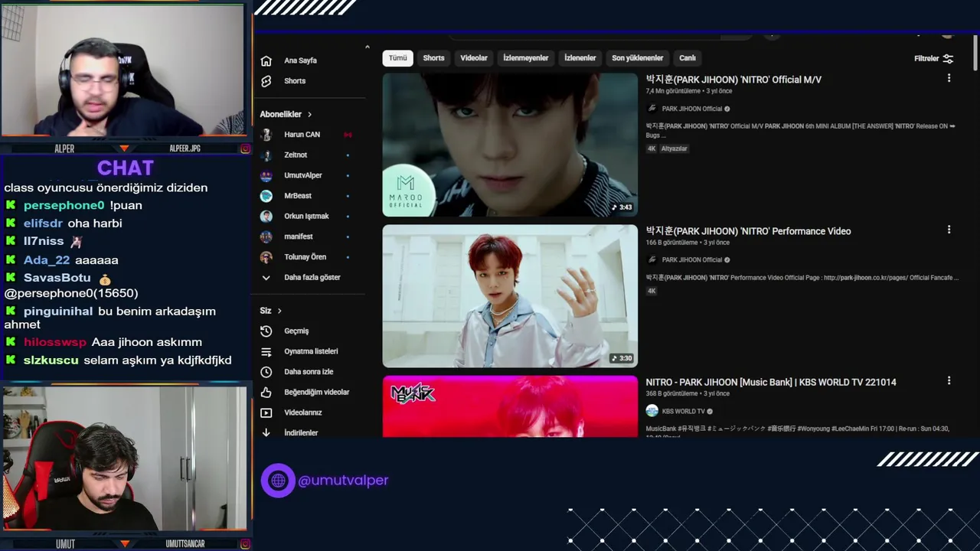980x551 pixels.
Task: Open Filtreler filter icon
Action: pos(948,59)
